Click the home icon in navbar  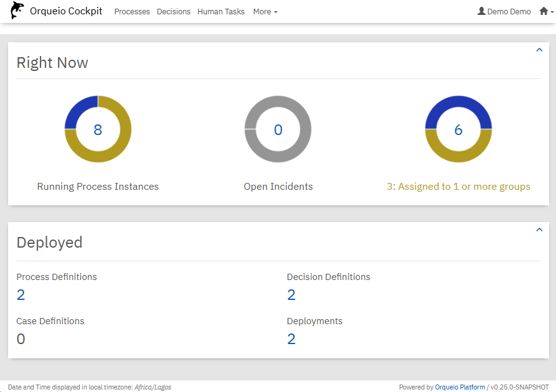pyautogui.click(x=544, y=11)
